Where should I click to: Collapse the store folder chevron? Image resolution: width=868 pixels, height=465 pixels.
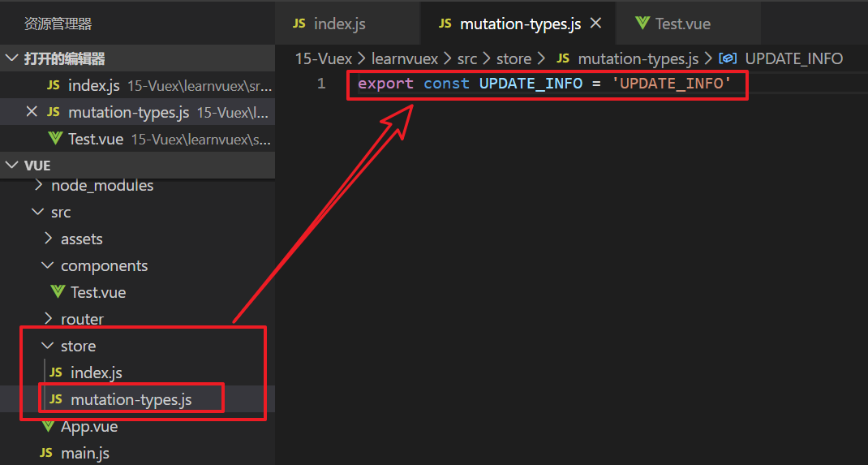coord(49,346)
